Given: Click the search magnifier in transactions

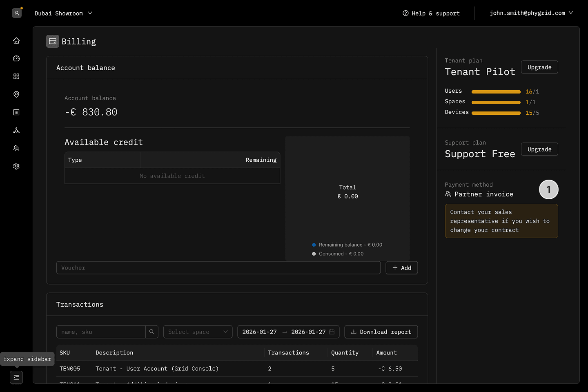Looking at the screenshot, I should 152,332.
